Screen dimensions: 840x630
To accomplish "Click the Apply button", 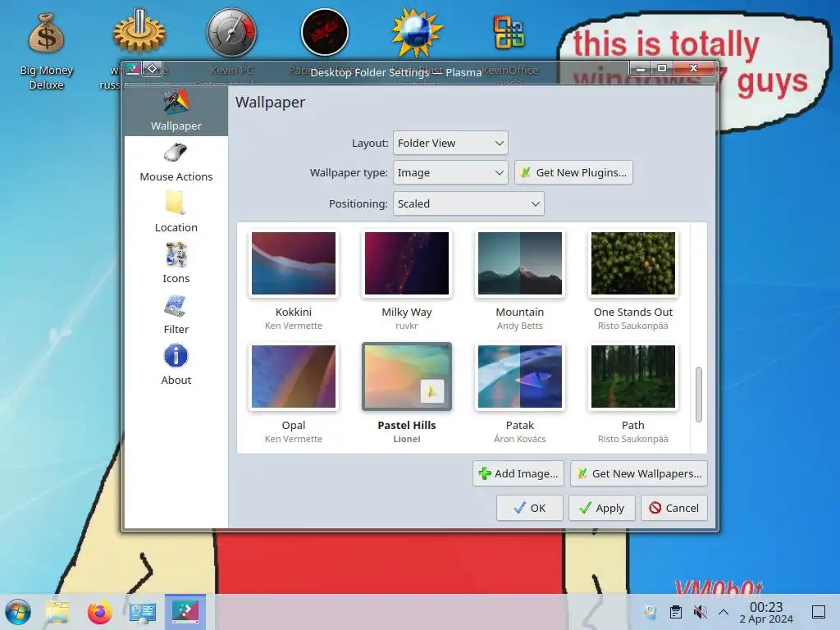I will click(601, 508).
